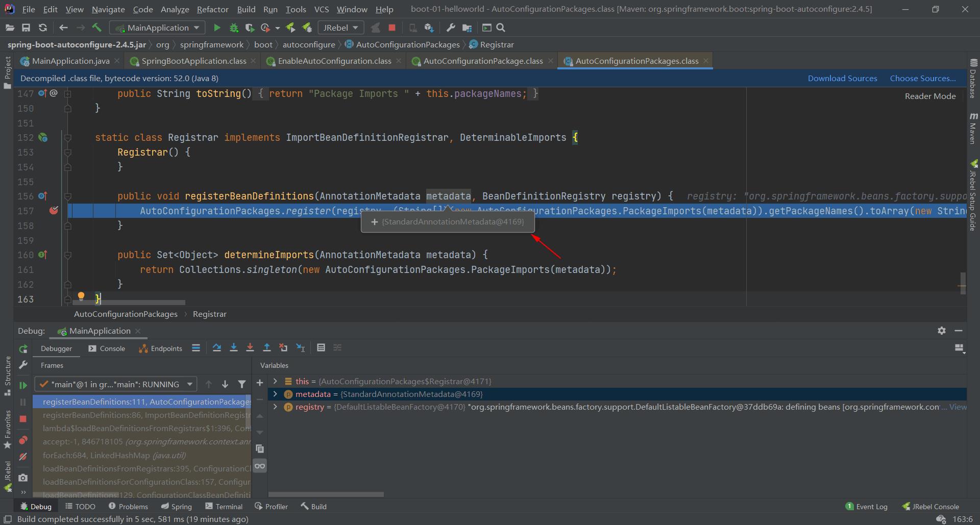Open the JRebel dropdown
The height and width of the screenshot is (525, 980).
[x=340, y=28]
